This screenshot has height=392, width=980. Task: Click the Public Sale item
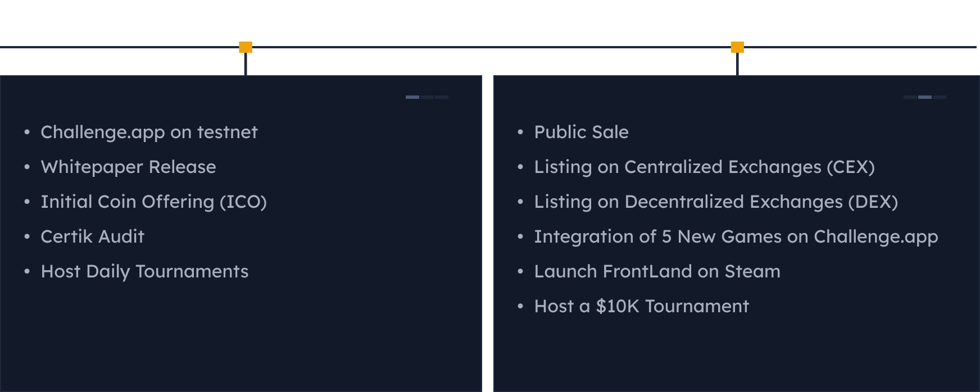581,132
